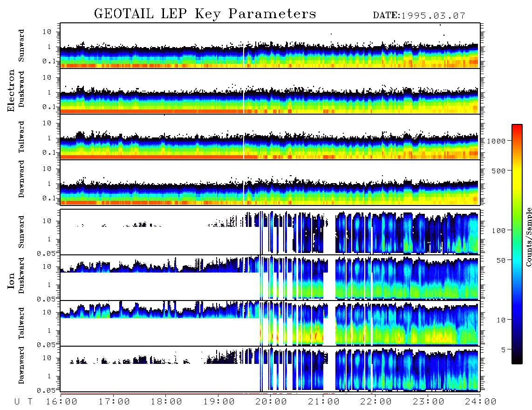The height and width of the screenshot is (410, 532).
Task: Select the Electron Tailward axis label
Action: pyautogui.click(x=21, y=137)
